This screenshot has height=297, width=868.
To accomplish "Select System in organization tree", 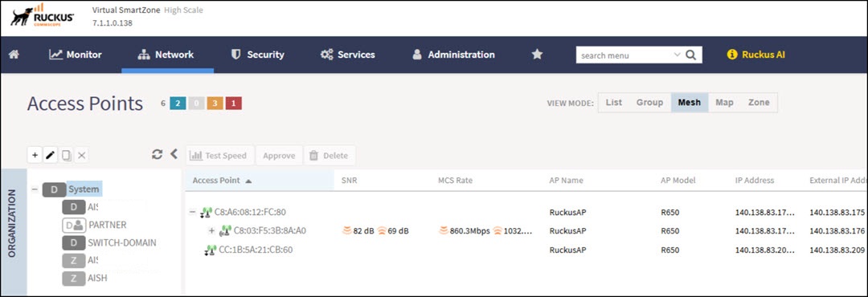I will click(84, 189).
